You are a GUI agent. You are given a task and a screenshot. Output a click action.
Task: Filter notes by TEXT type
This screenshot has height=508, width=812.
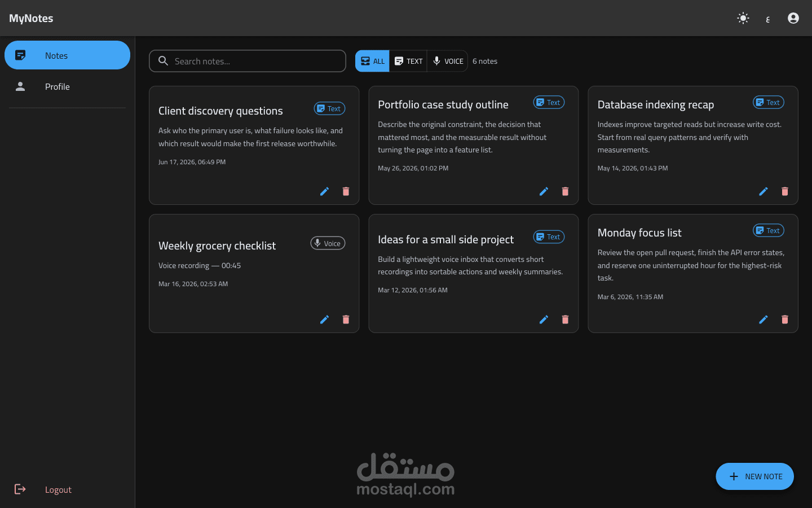(408, 61)
